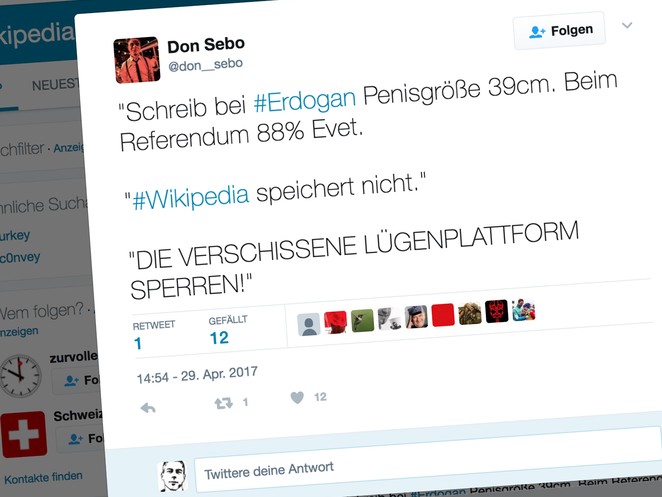662x497 pixels.
Task: Click the sketched face avatar beside reply box
Action: pyautogui.click(x=173, y=476)
